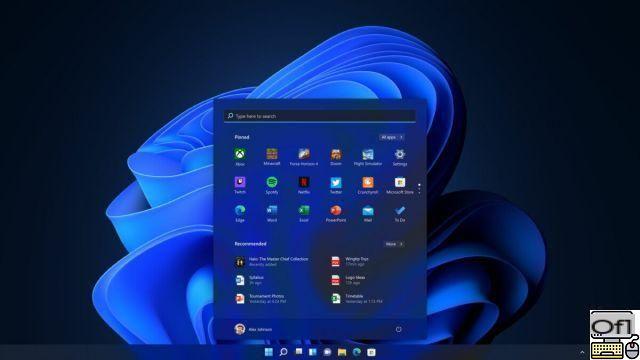Click the pinned apps page dots
This screenshot has height=360, width=640.
(419, 188)
